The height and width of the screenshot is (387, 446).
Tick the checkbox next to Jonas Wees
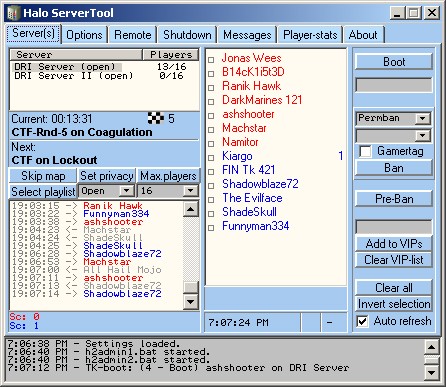pyautogui.click(x=211, y=60)
